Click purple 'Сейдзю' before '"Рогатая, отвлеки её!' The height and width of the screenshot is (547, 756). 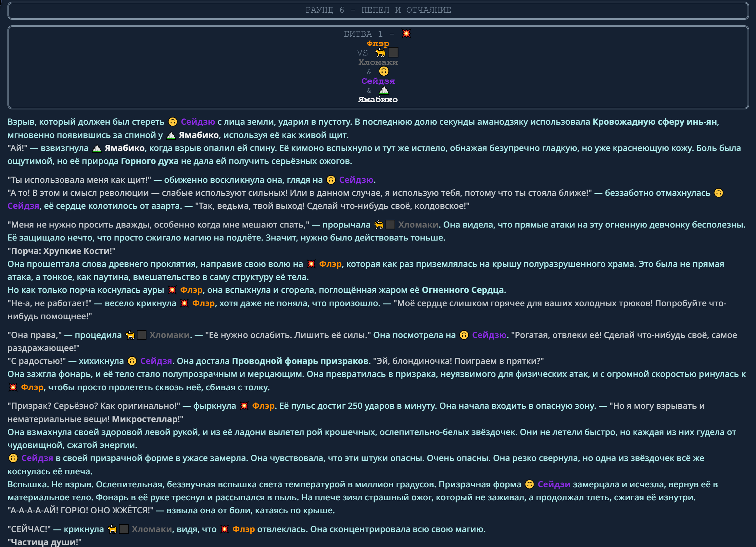(x=489, y=335)
